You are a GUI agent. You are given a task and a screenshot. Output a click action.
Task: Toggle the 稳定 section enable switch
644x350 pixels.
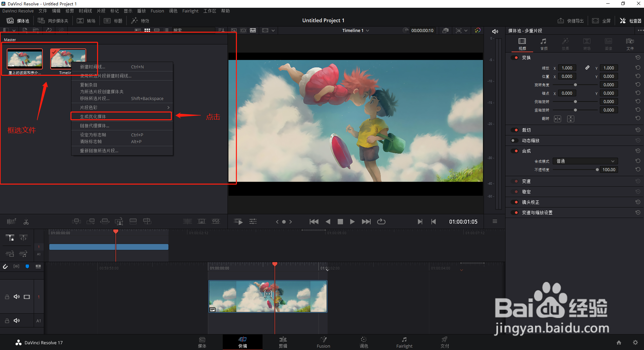(x=515, y=192)
